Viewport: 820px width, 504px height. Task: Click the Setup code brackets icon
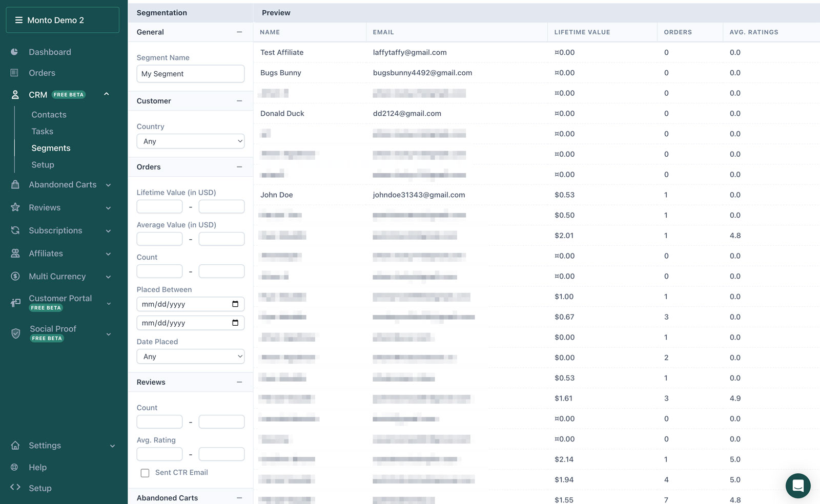[x=15, y=487]
